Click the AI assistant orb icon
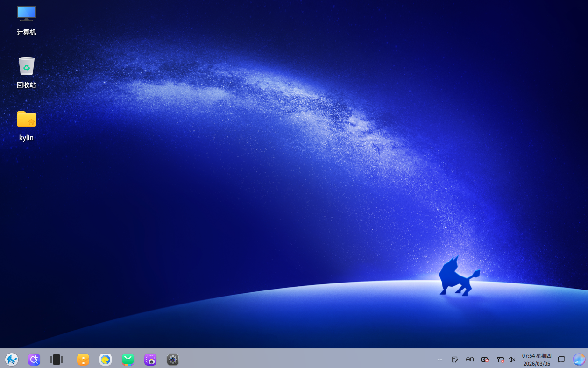The width and height of the screenshot is (588, 368). [579, 360]
